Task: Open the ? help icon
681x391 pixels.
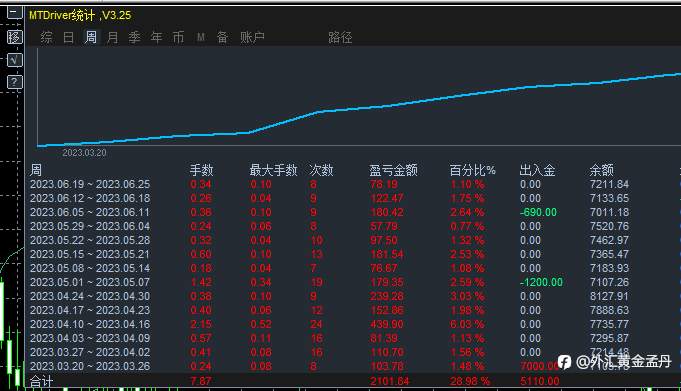Action: (x=14, y=82)
